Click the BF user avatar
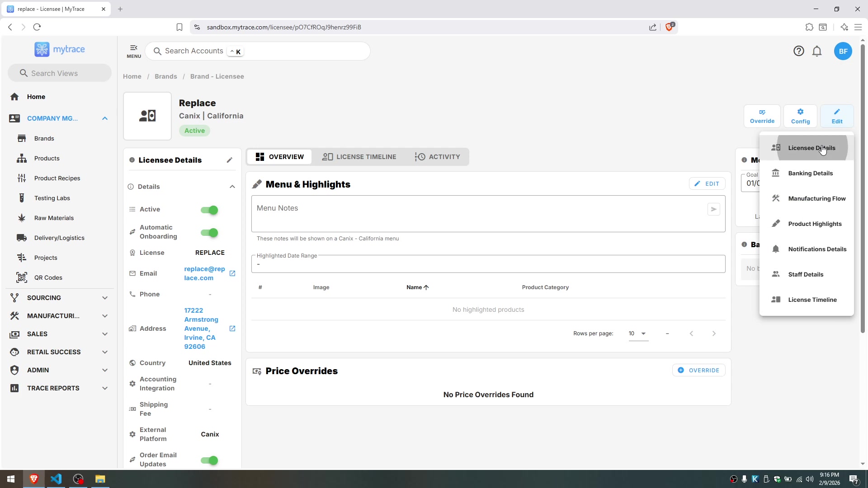The width and height of the screenshot is (868, 488). point(843,51)
